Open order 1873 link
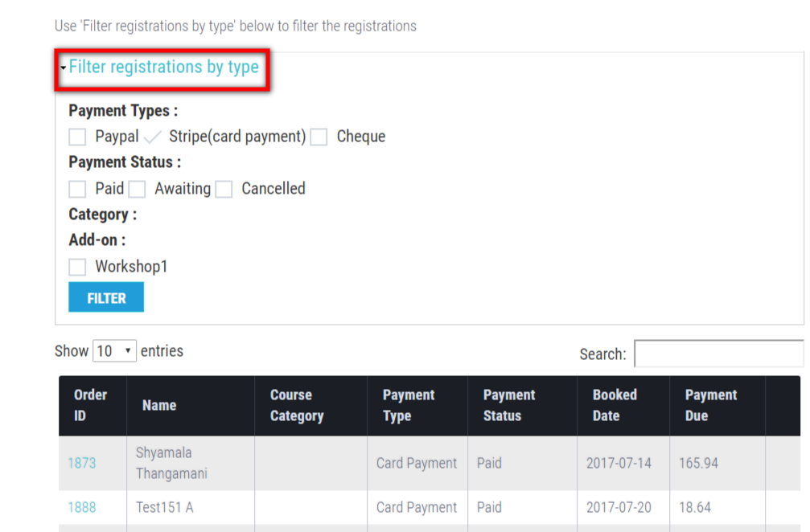Viewport: 810px width, 532px height. [x=82, y=464]
